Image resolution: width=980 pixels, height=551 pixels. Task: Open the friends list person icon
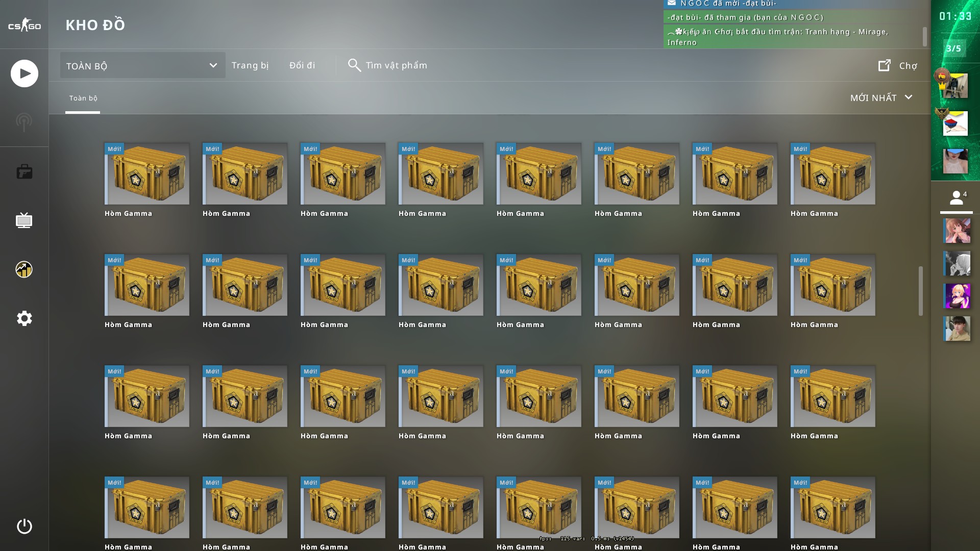click(x=956, y=198)
